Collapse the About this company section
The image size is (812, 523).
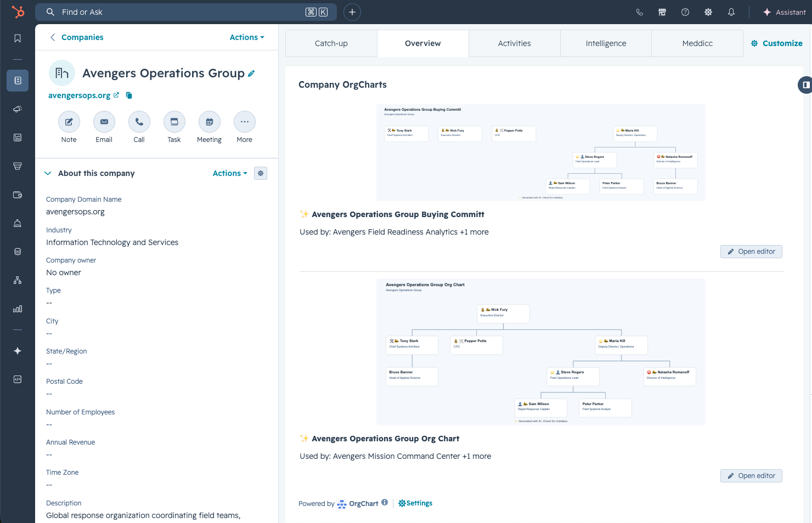pyautogui.click(x=48, y=173)
